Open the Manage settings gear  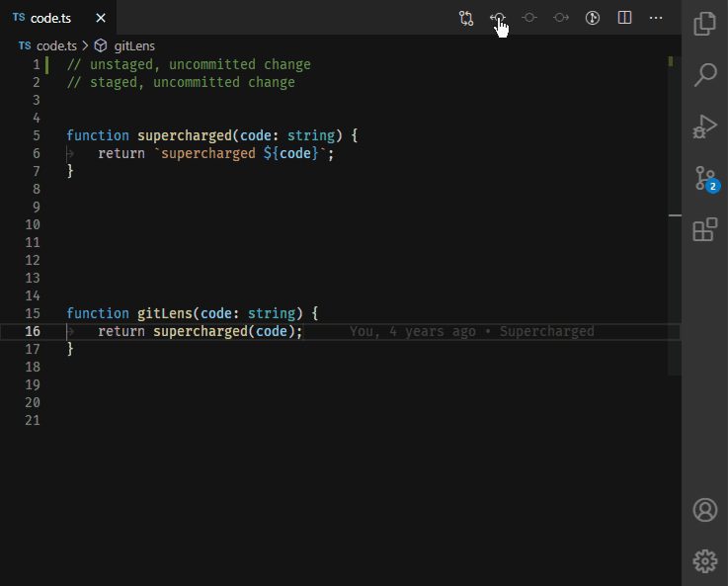(704, 561)
